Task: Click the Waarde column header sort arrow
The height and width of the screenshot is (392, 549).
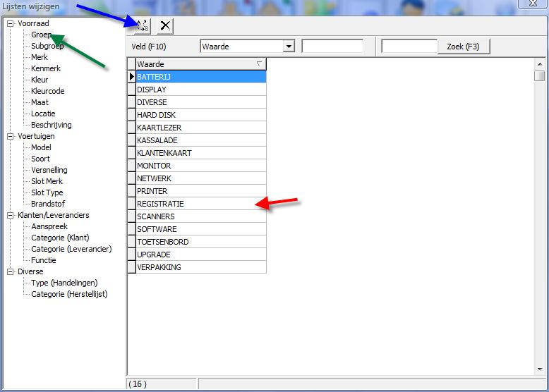Action: coord(259,64)
